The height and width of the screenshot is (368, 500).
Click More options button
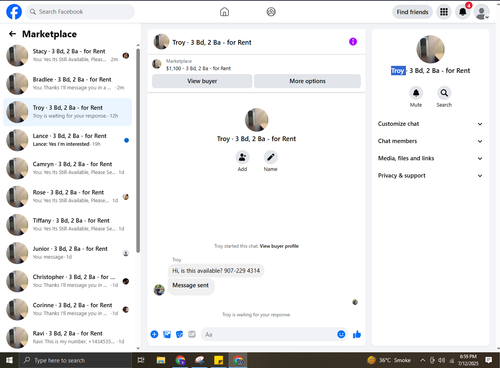tap(307, 81)
